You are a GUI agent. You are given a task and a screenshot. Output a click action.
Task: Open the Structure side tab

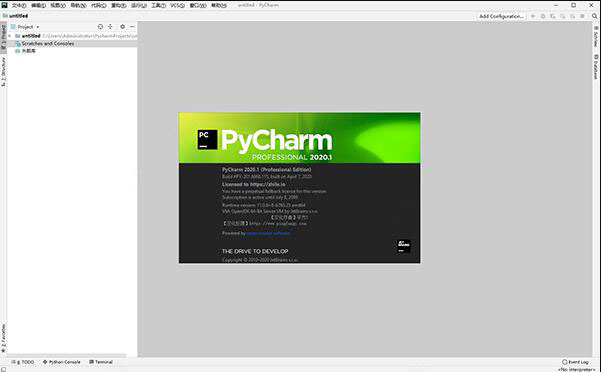pos(3,72)
